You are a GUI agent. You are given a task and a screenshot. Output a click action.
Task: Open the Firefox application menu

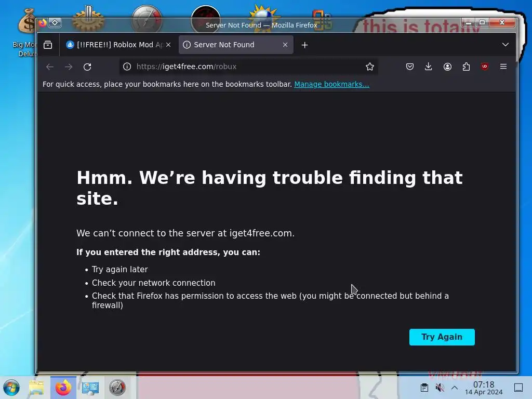503,67
